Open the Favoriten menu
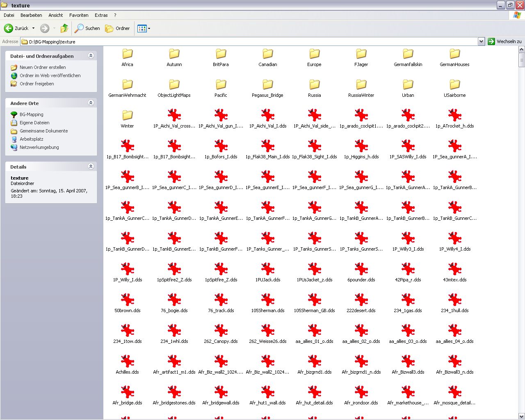Image resolution: width=525 pixels, height=420 pixels. pyautogui.click(x=79, y=15)
